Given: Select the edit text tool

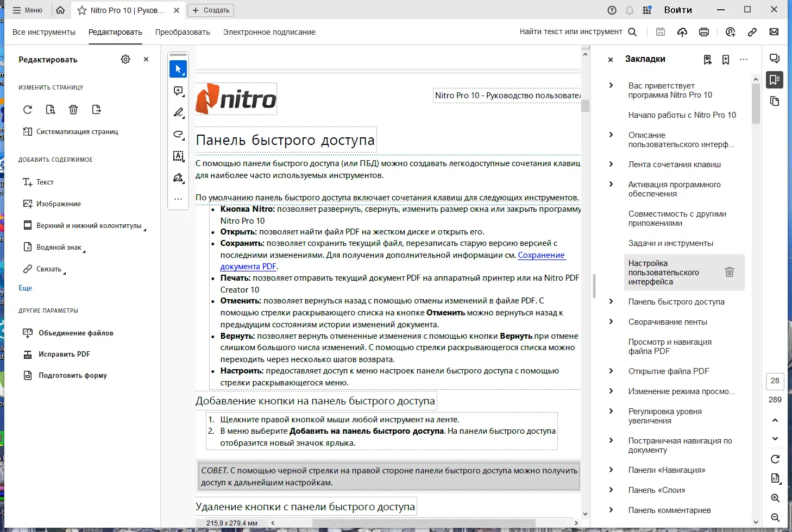Looking at the screenshot, I should point(178,156).
